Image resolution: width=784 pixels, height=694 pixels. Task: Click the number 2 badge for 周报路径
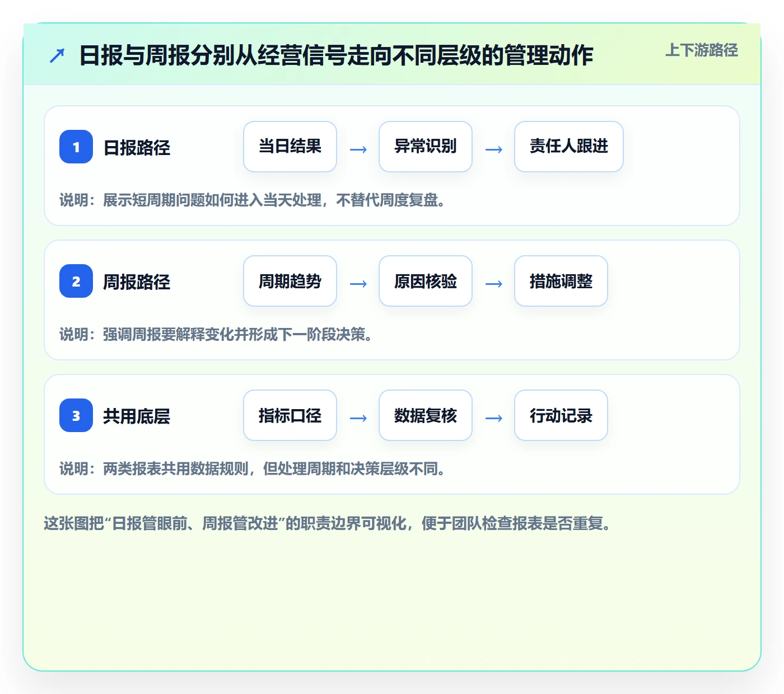(76, 281)
